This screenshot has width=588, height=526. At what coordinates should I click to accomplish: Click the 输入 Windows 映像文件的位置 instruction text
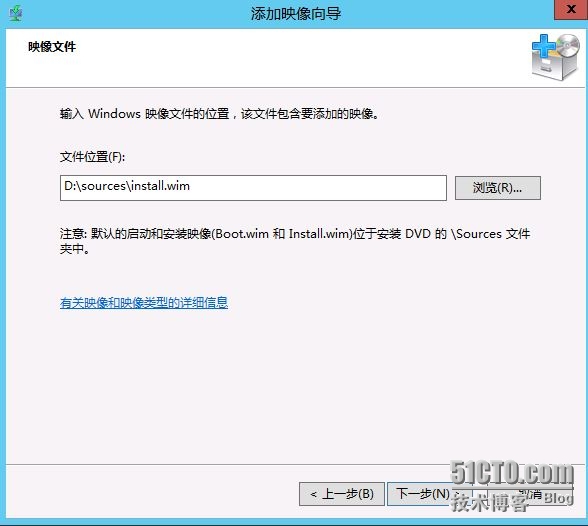pos(219,114)
